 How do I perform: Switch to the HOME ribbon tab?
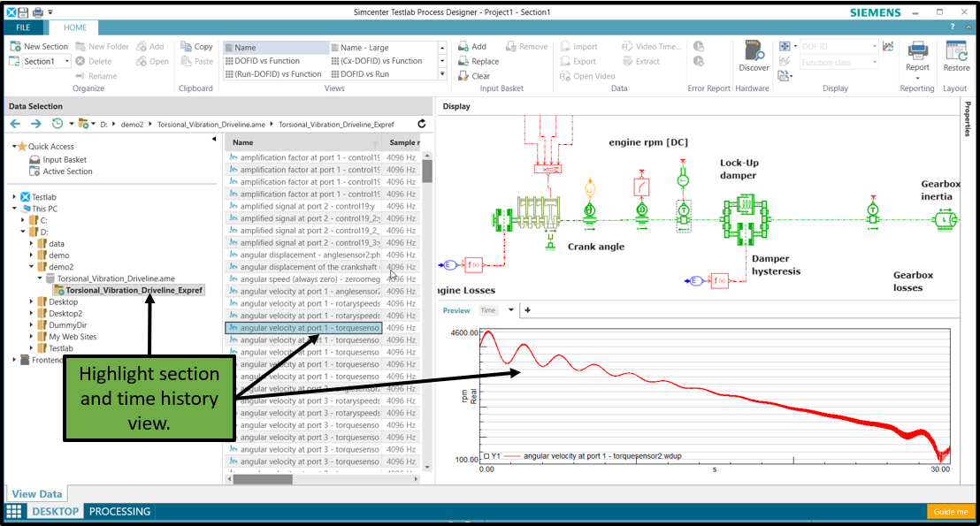point(75,27)
